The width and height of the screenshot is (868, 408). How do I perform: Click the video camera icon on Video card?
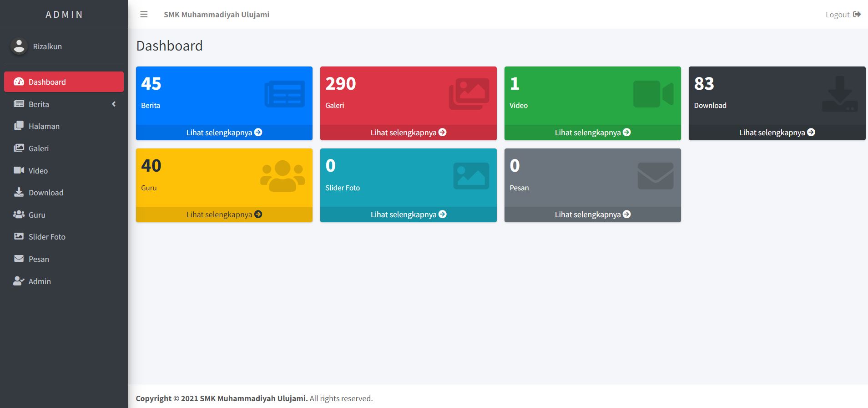(653, 94)
